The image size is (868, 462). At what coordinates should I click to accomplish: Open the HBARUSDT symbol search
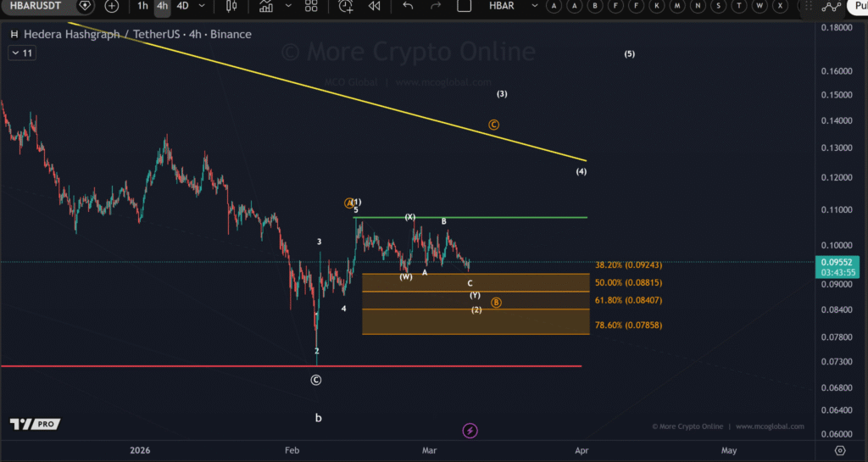pos(36,6)
